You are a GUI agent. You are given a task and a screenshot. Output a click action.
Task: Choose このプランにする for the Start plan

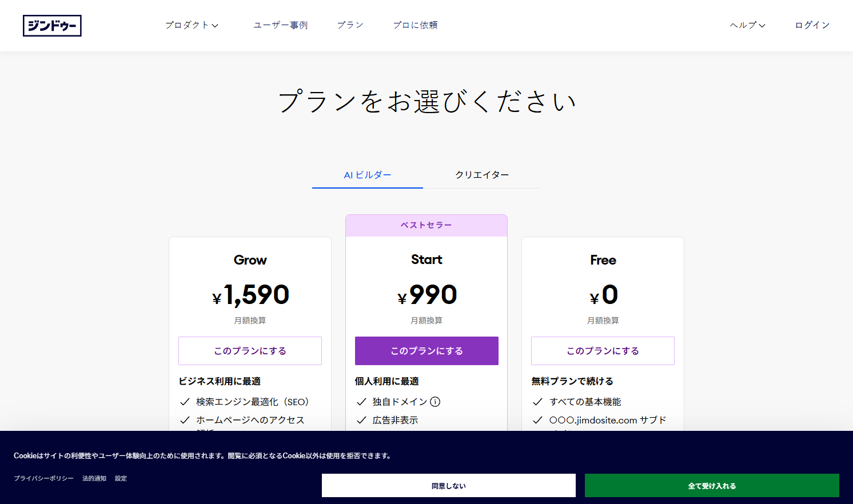[x=426, y=350]
